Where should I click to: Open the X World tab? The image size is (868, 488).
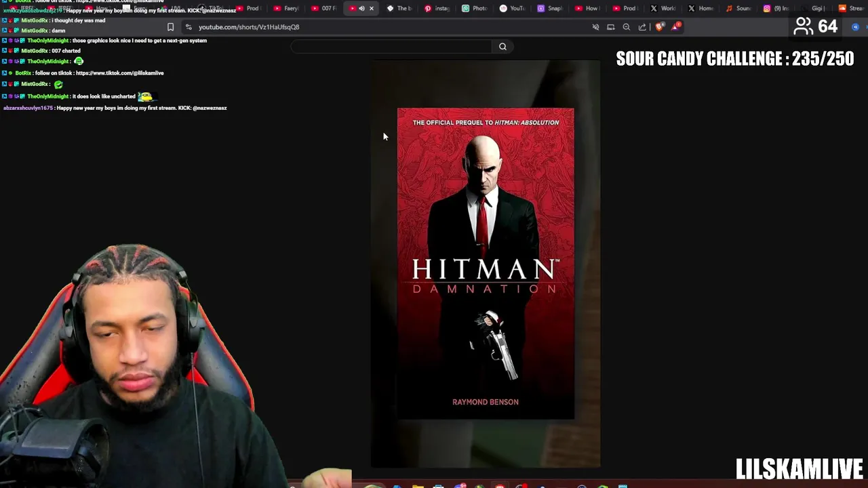[x=663, y=8]
